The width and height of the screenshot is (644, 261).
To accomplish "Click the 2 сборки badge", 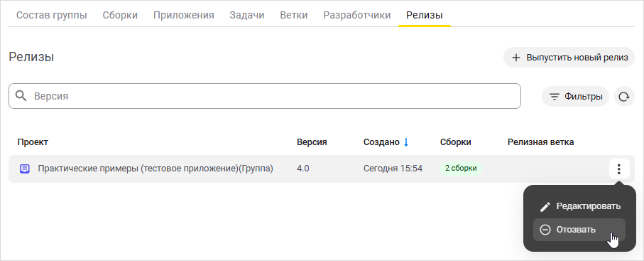I will coord(461,169).
